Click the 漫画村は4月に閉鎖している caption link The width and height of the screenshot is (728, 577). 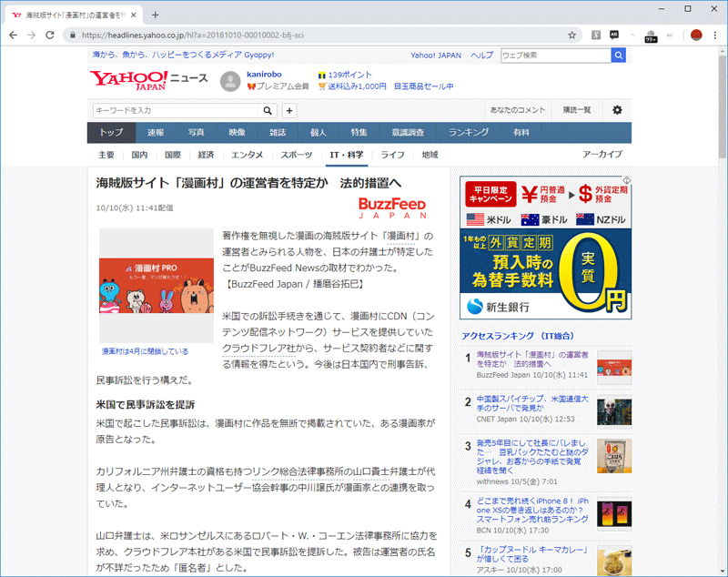pos(145,351)
